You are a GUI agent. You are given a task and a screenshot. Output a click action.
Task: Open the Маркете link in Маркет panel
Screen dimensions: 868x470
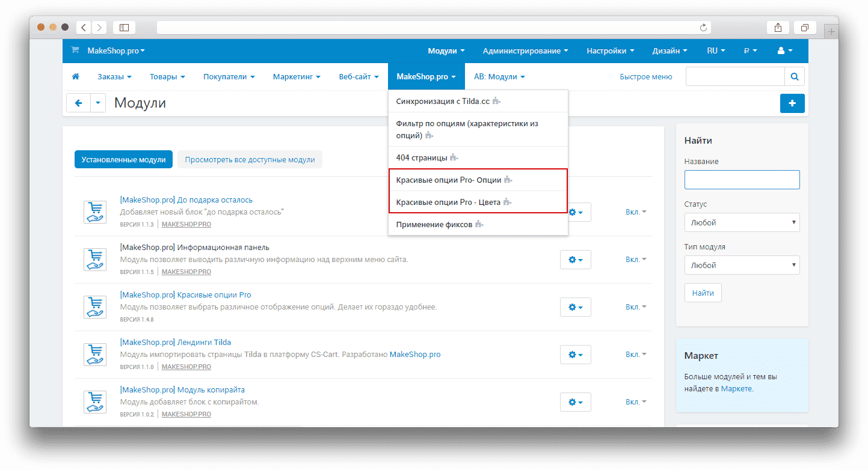[x=736, y=389]
